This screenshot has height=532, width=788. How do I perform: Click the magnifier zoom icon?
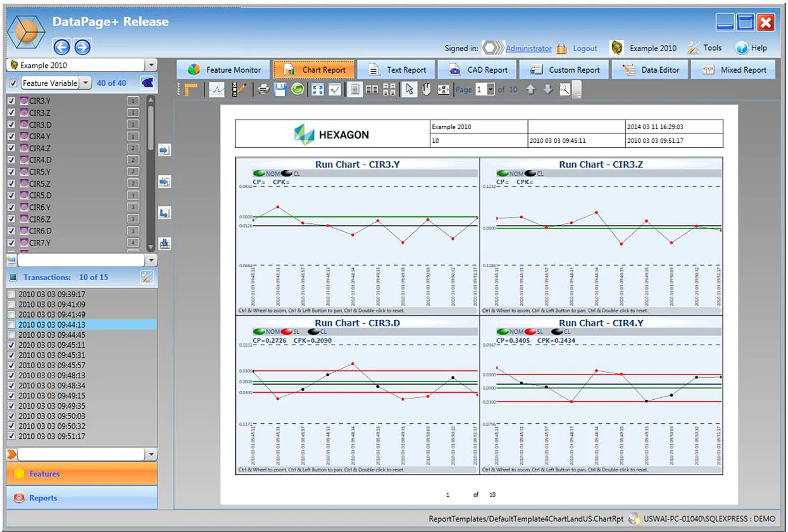pyautogui.click(x=565, y=89)
